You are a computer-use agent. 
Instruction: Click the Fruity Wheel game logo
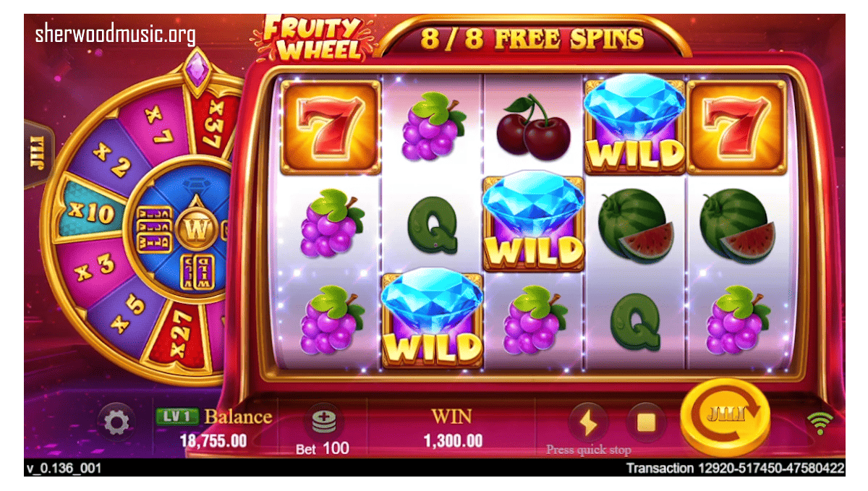pos(313,39)
